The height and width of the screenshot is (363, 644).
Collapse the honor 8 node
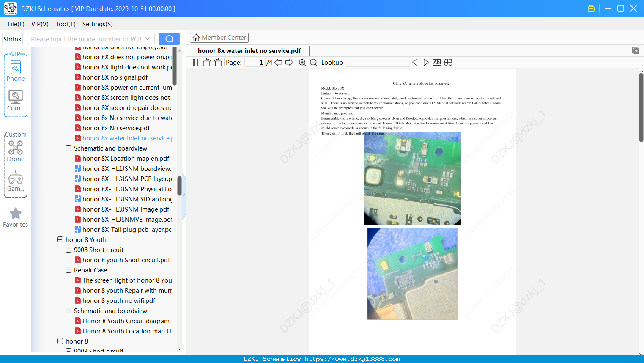60,341
